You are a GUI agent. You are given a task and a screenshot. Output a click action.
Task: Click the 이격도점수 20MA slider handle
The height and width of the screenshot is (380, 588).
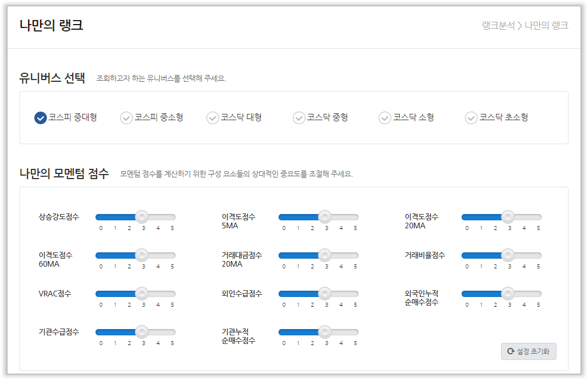(x=507, y=217)
